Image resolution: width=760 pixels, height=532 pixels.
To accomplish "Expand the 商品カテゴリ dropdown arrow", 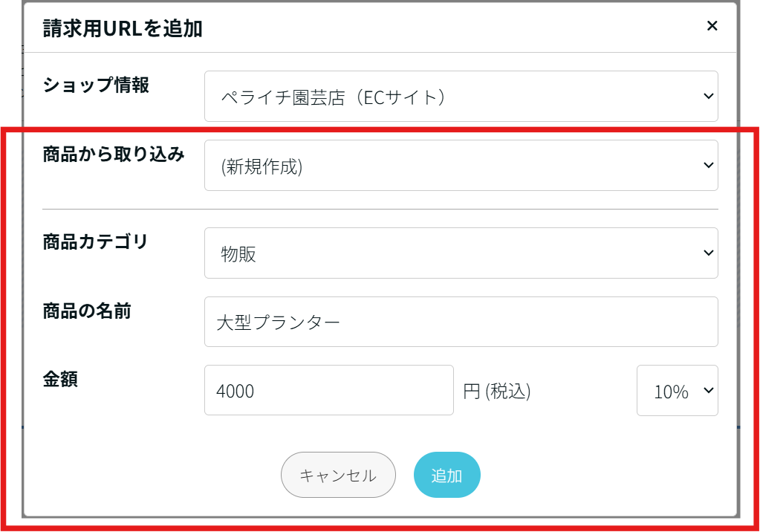I will click(x=707, y=253).
